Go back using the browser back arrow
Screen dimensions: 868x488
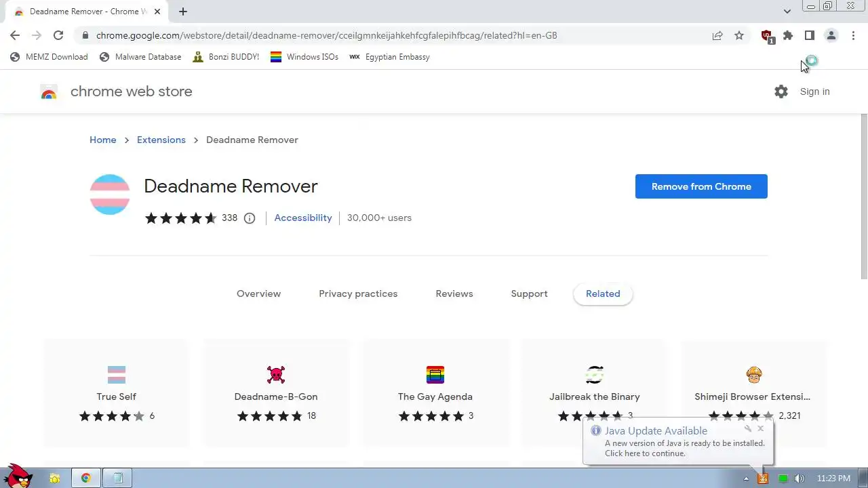(15, 35)
